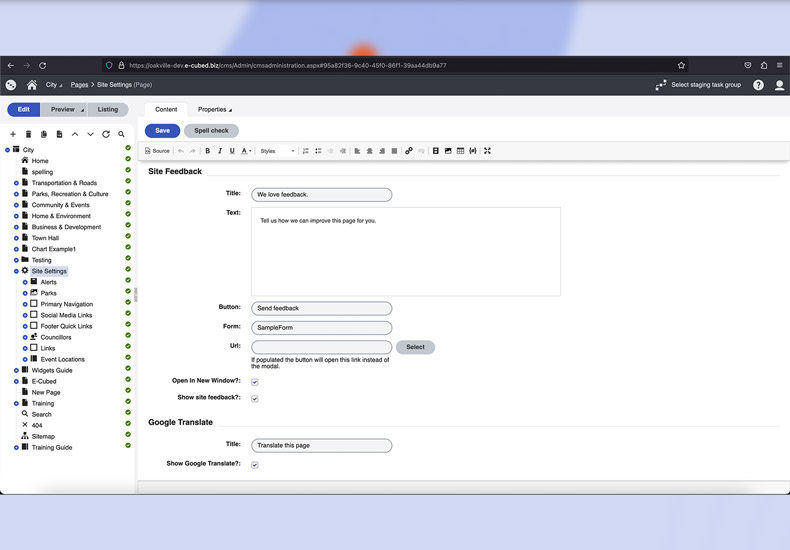790x550 pixels.
Task: Toggle the Show site feedback checkbox
Action: point(255,399)
